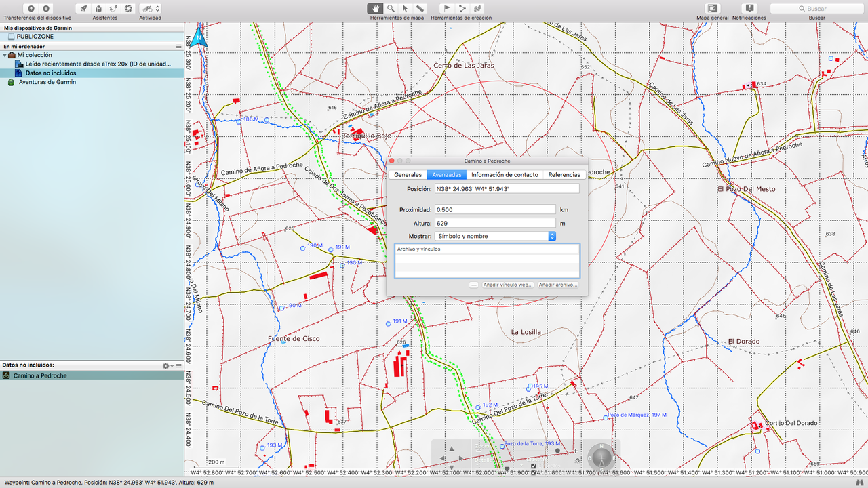The image size is (868, 488).
Task: Select the magnifier zoom map tool
Action: 391,8
